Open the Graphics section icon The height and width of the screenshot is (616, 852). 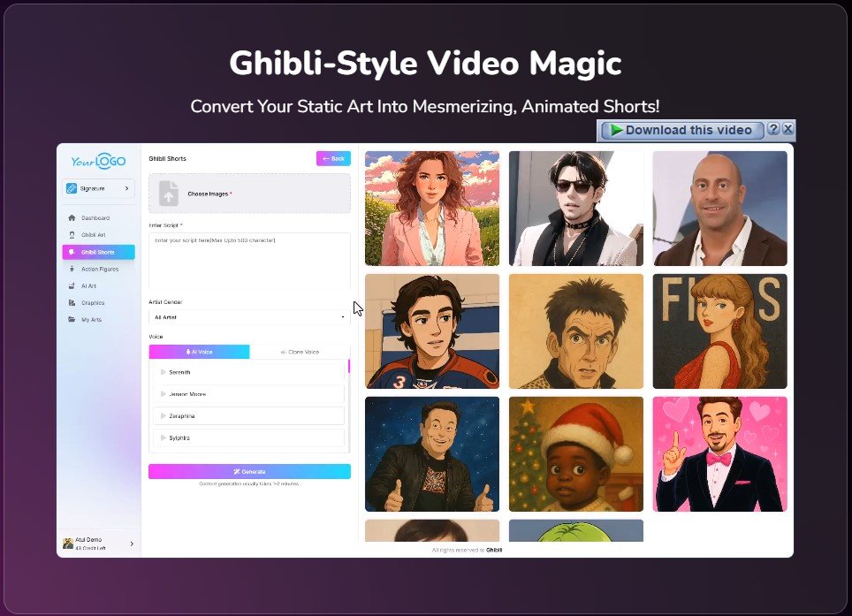72,302
